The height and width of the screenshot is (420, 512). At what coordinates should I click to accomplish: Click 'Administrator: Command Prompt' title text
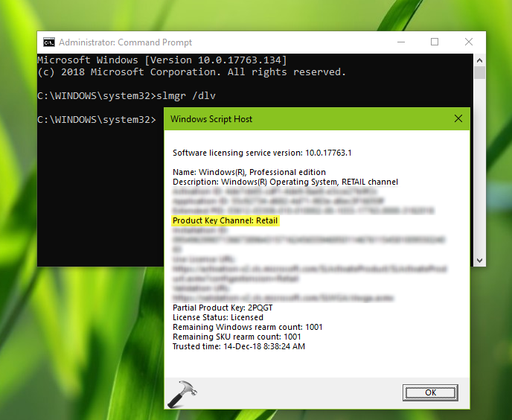pos(125,42)
